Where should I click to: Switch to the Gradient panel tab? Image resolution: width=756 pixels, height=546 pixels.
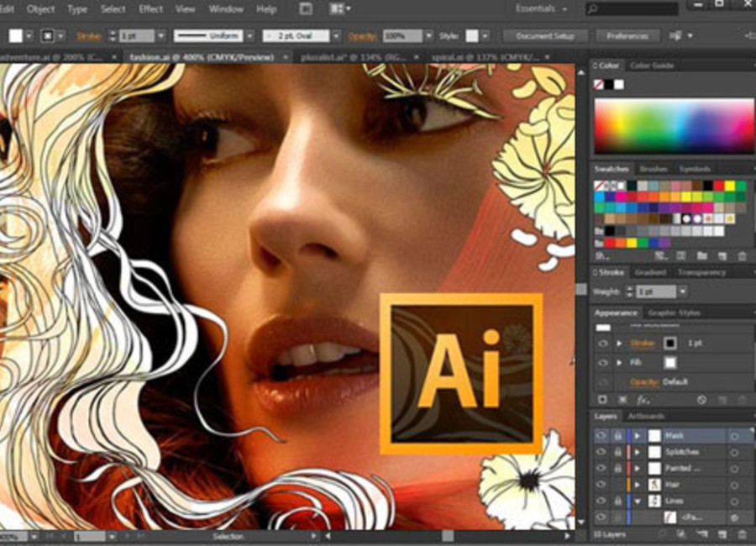650,272
